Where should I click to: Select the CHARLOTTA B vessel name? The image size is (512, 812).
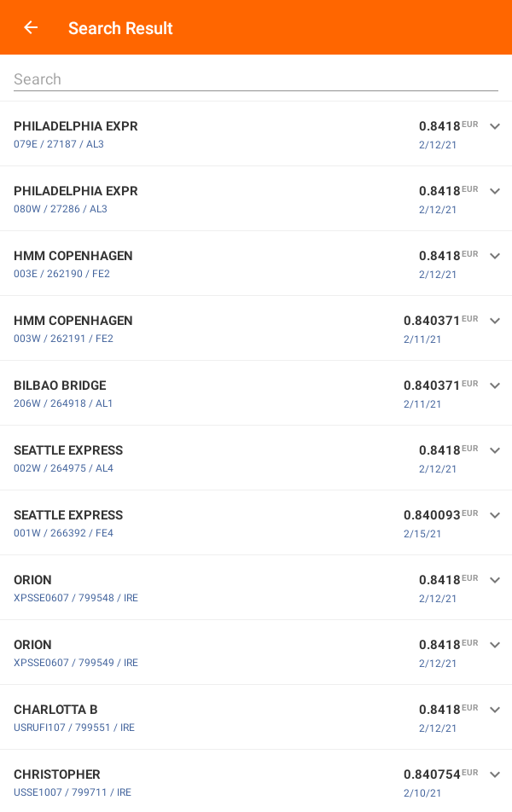[x=55, y=710]
